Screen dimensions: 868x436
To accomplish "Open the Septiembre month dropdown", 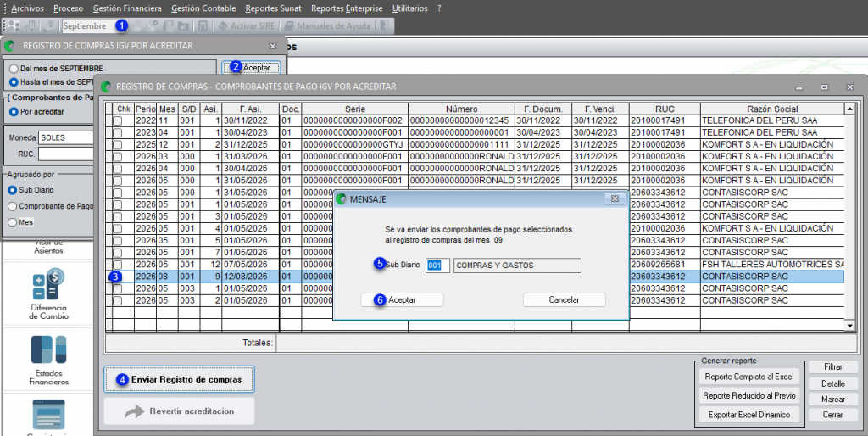I will [x=96, y=26].
